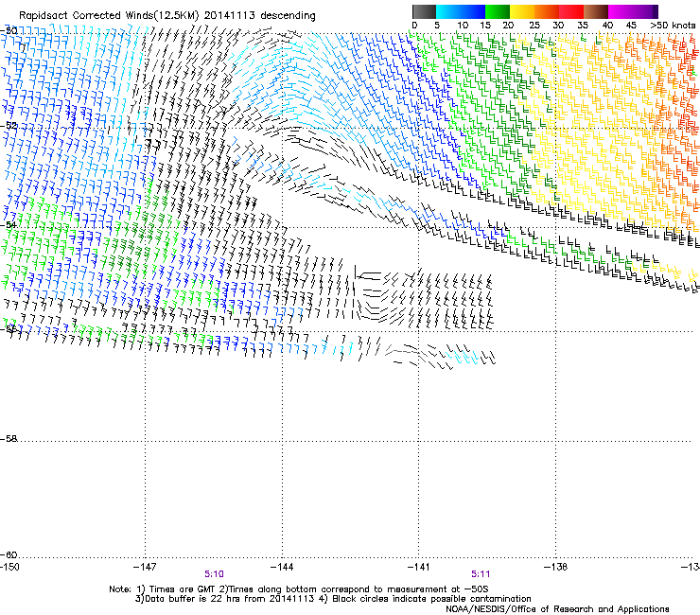Click the longitude label '-147'
The width and height of the screenshot is (700, 615).
(x=145, y=567)
